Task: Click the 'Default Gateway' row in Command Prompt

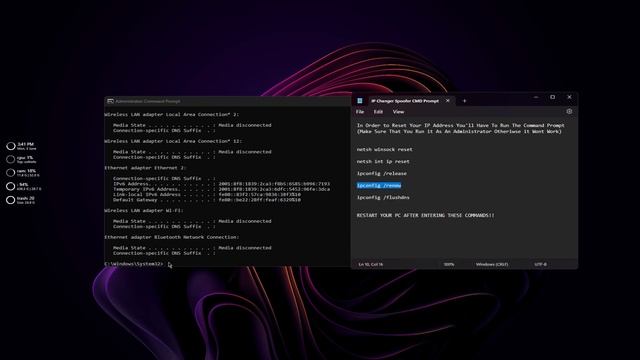Action: click(x=207, y=200)
